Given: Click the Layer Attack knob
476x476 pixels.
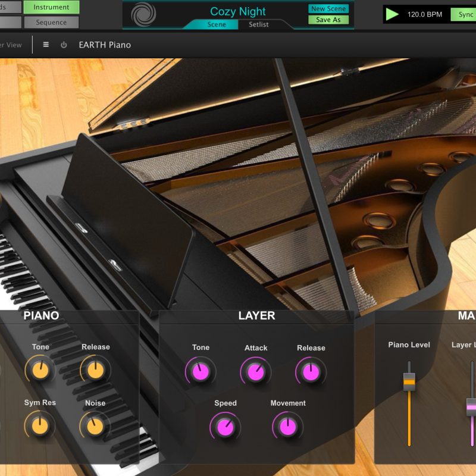Looking at the screenshot, I should [x=256, y=372].
